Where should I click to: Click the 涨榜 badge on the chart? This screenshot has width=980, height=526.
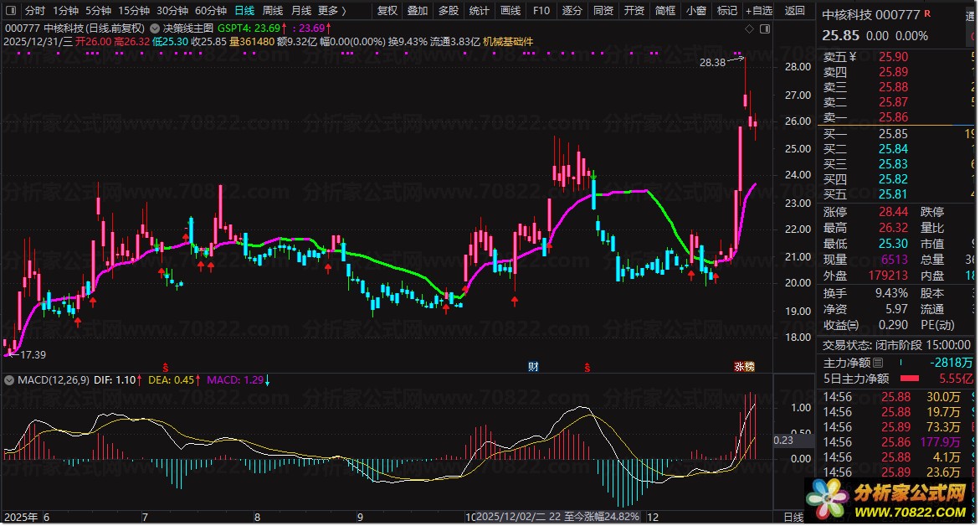coord(744,366)
